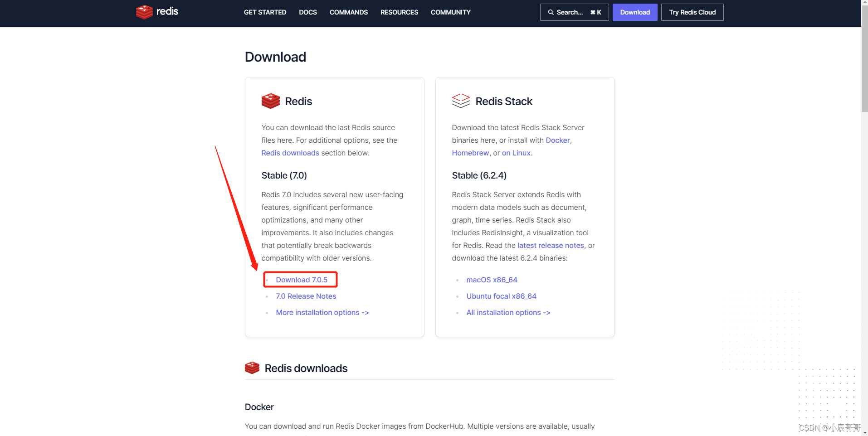The height and width of the screenshot is (436, 868).
Task: Open the DOCS menu item
Action: click(308, 12)
